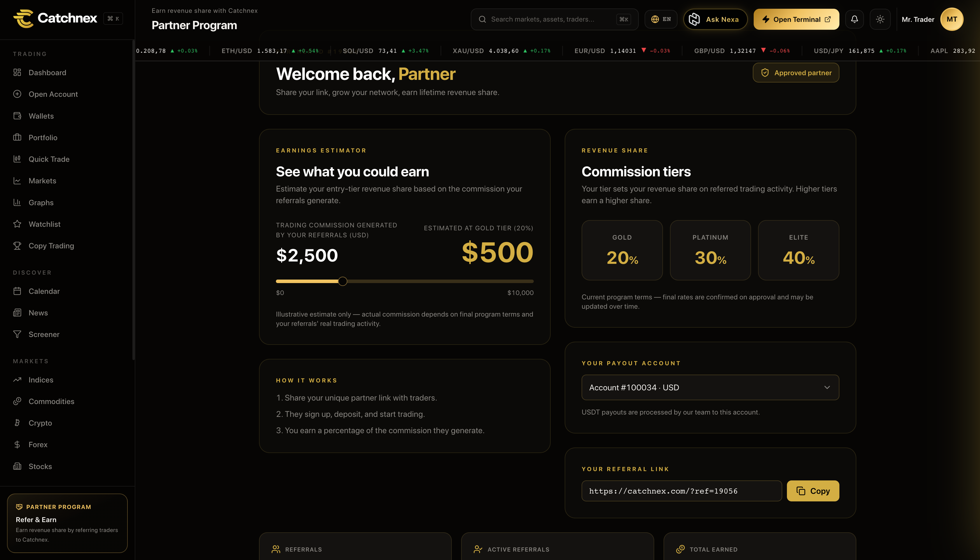Click the Active Referrals user-check icon

click(x=478, y=549)
